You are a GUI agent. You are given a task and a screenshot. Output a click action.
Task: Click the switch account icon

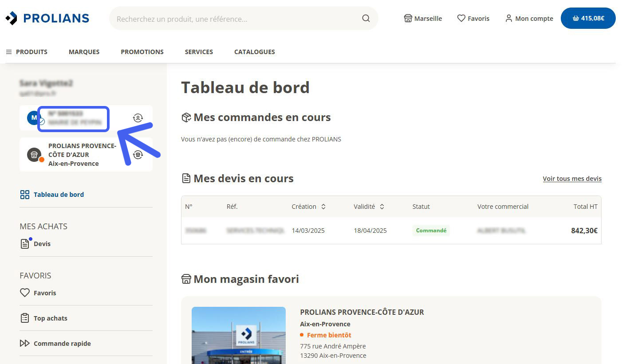138,118
